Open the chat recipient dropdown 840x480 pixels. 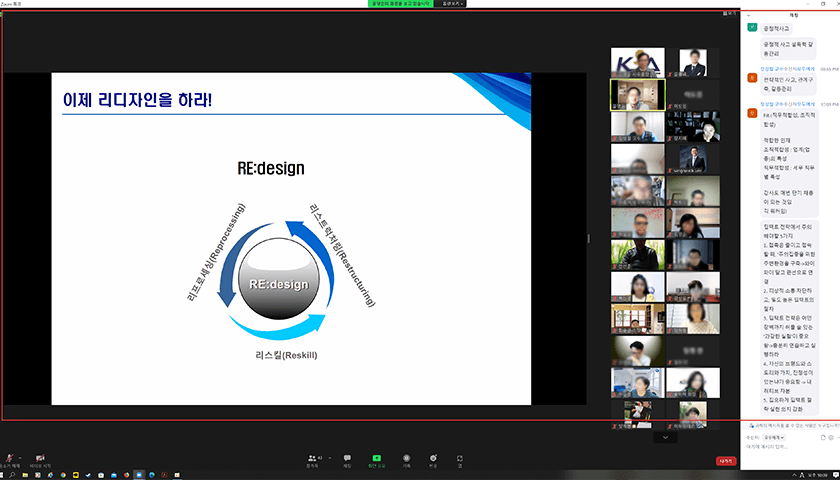pos(773,438)
